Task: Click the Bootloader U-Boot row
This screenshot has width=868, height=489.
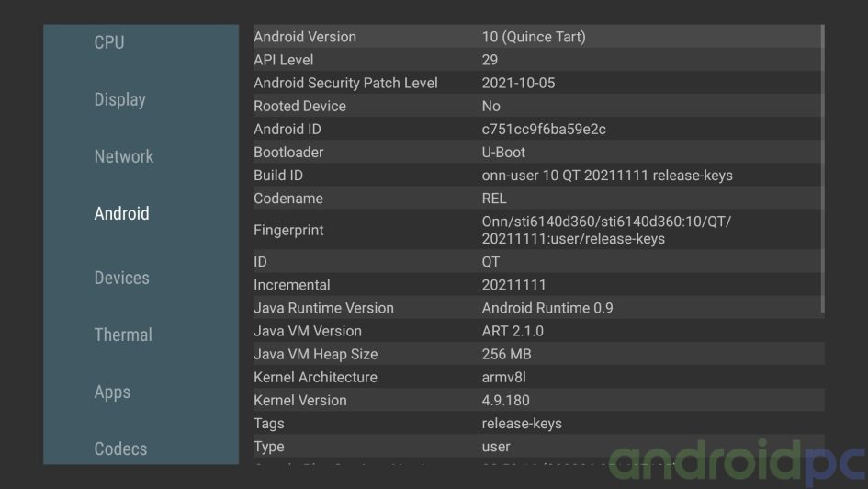Action: (537, 152)
